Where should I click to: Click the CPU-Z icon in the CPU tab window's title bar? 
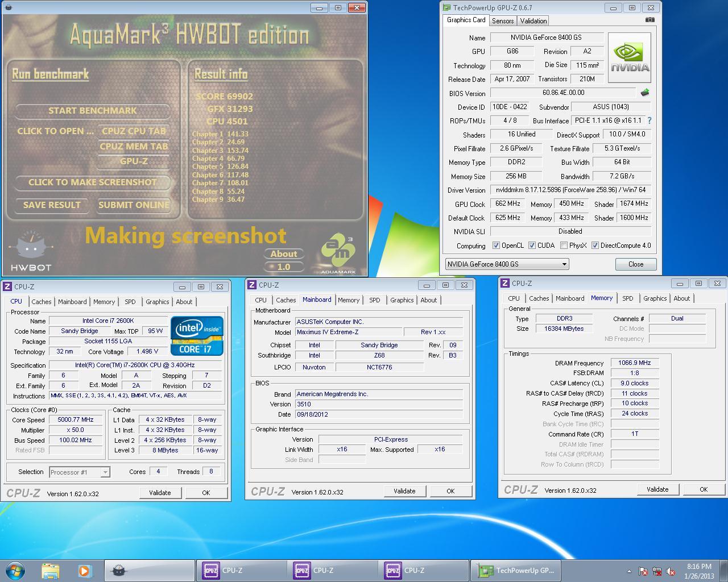pos(7,286)
